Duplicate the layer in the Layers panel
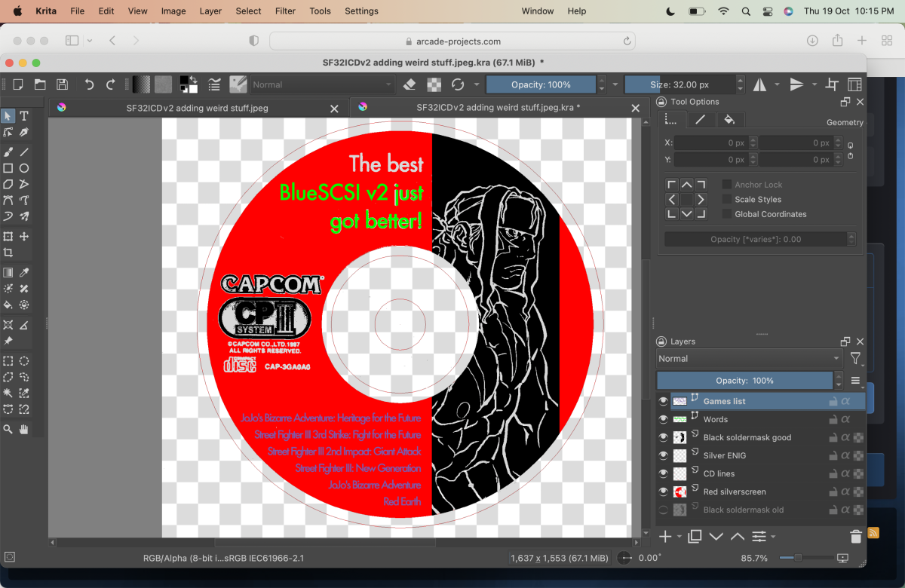 point(695,537)
